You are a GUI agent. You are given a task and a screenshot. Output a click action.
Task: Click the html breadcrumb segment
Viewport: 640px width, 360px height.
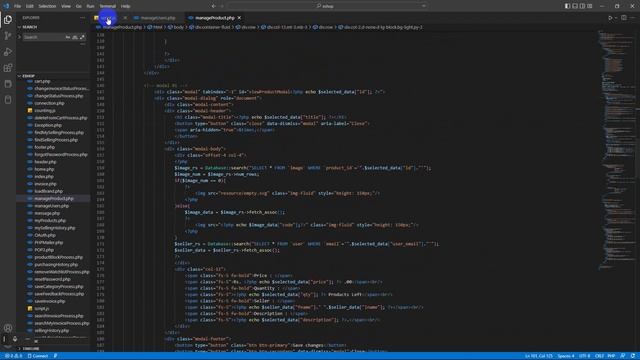[x=155, y=27]
